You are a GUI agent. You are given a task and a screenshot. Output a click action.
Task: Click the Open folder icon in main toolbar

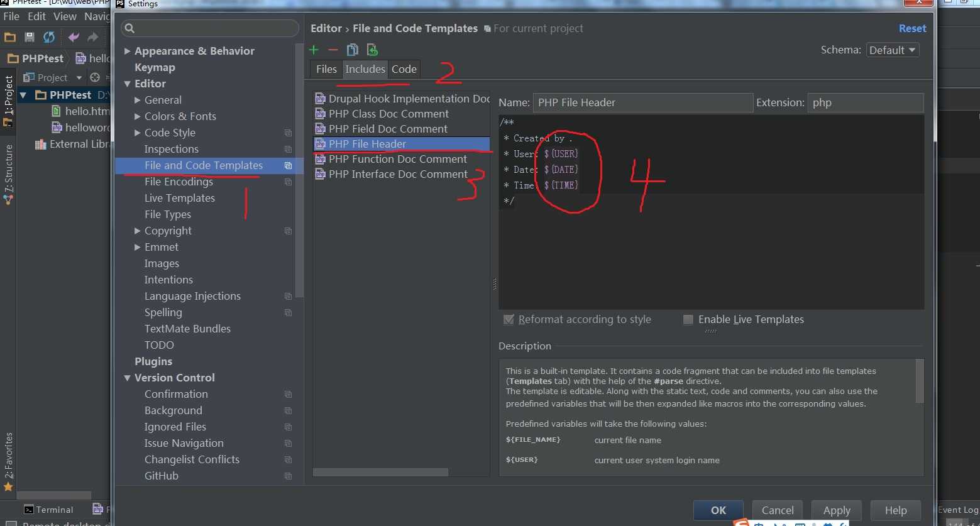click(x=10, y=37)
